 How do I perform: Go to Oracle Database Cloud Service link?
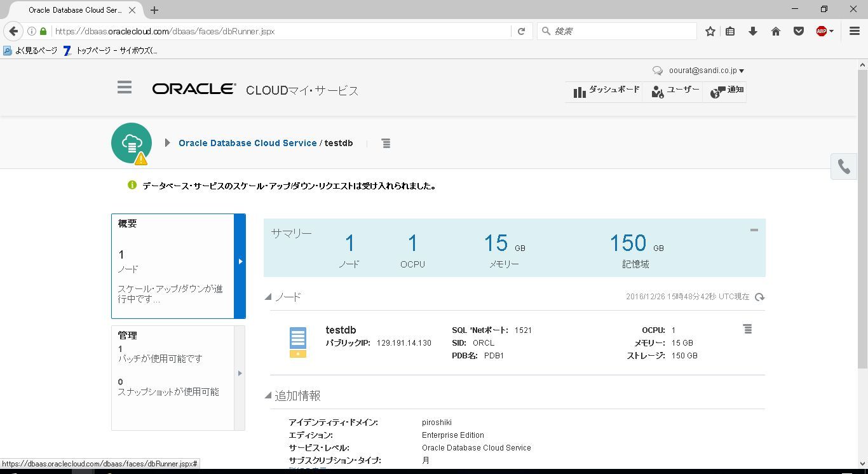(247, 143)
